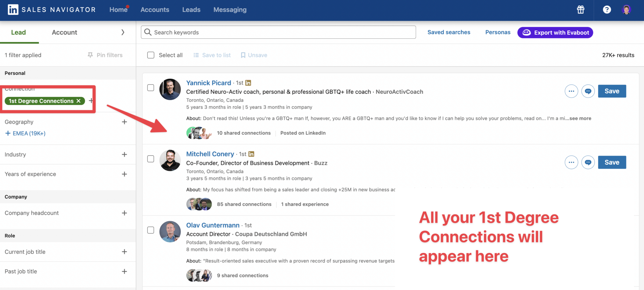Open the Messaging menu

230,9
